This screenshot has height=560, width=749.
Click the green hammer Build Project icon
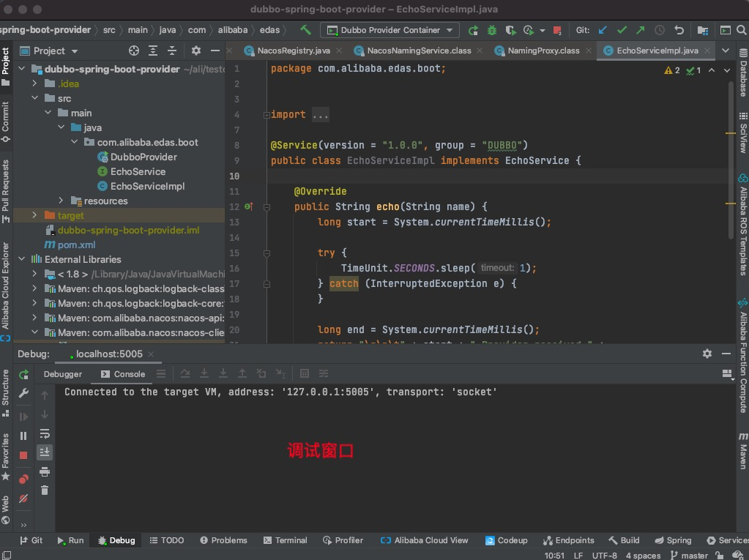point(306,30)
